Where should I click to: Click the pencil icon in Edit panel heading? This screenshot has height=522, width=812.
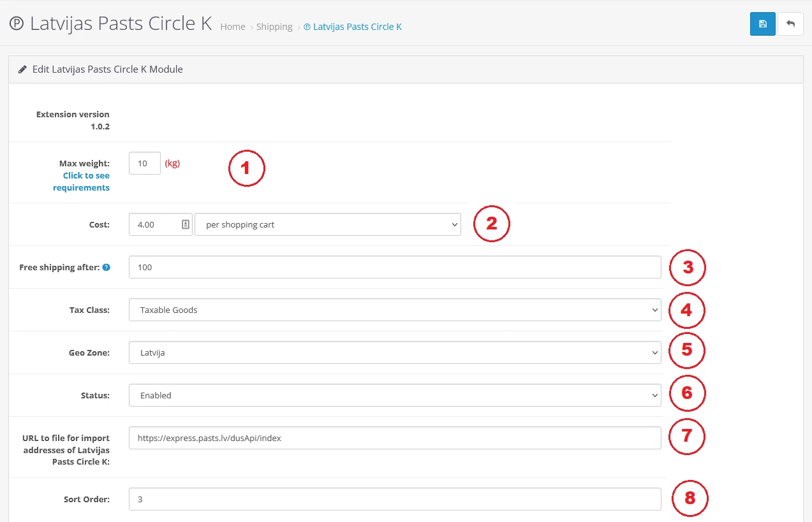click(x=22, y=69)
